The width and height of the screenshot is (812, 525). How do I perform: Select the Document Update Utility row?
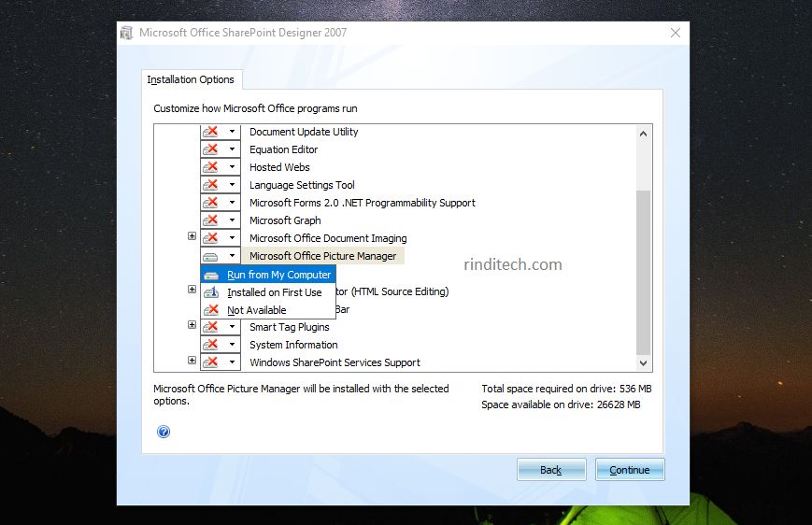pyautogui.click(x=304, y=132)
